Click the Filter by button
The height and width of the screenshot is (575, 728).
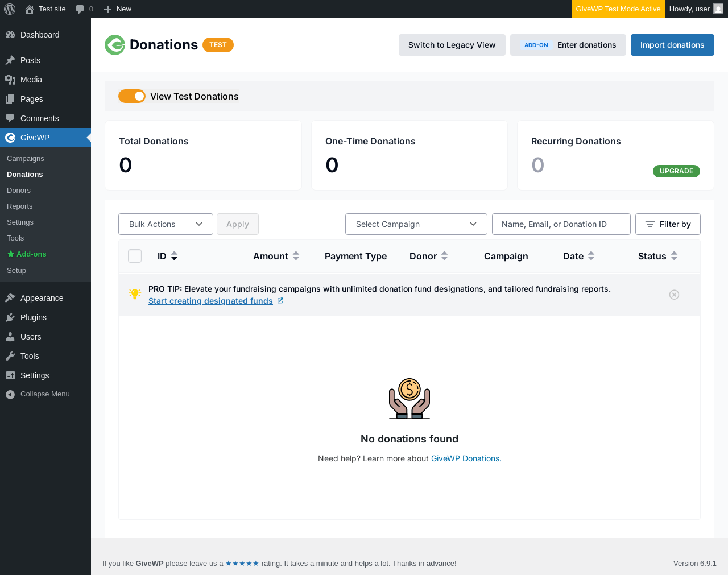tap(668, 224)
